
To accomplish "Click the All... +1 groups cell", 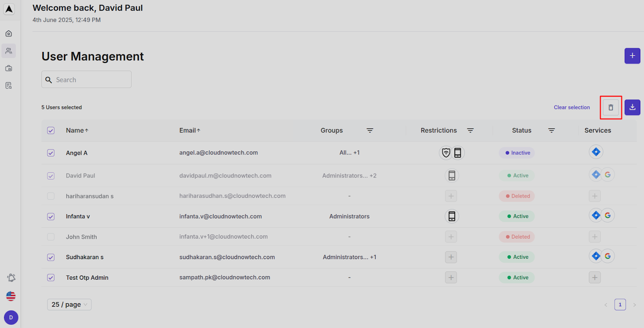I will pos(349,153).
